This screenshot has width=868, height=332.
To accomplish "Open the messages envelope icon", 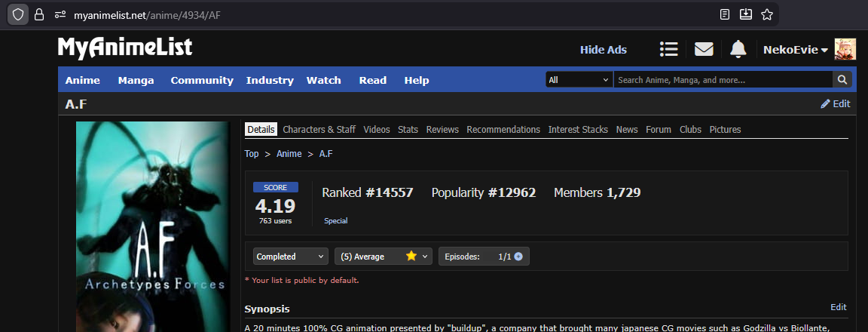I will (704, 49).
